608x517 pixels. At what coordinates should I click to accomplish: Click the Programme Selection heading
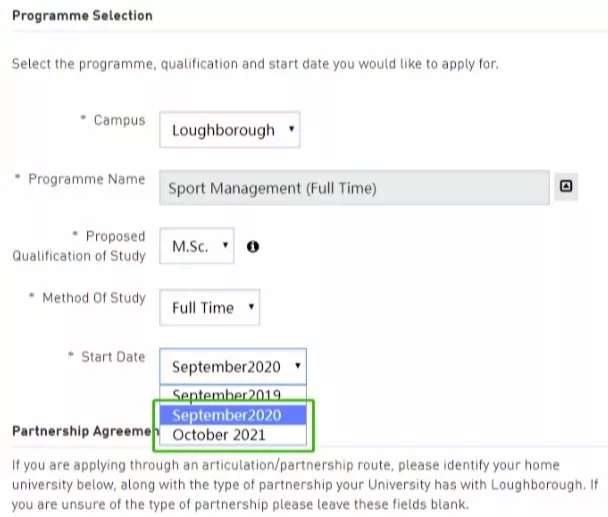tap(82, 16)
